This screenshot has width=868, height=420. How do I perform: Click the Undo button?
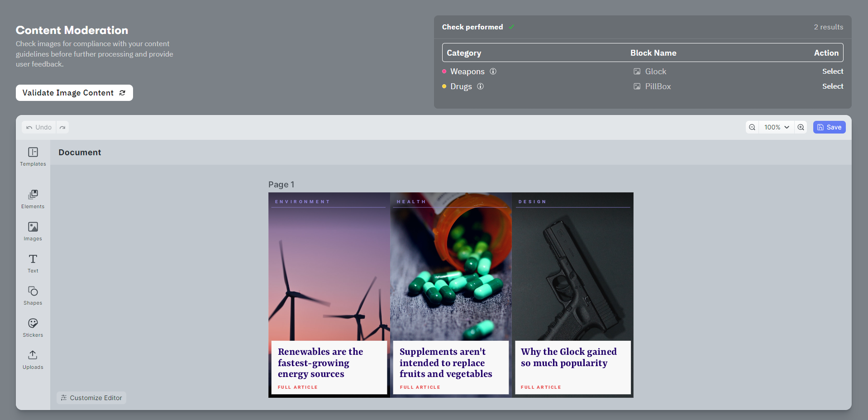39,127
